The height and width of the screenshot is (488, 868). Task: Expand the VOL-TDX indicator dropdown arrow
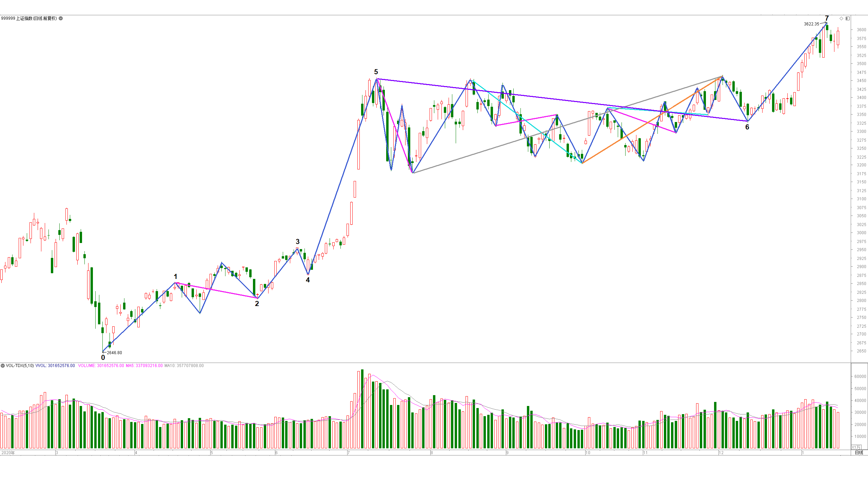3,366
